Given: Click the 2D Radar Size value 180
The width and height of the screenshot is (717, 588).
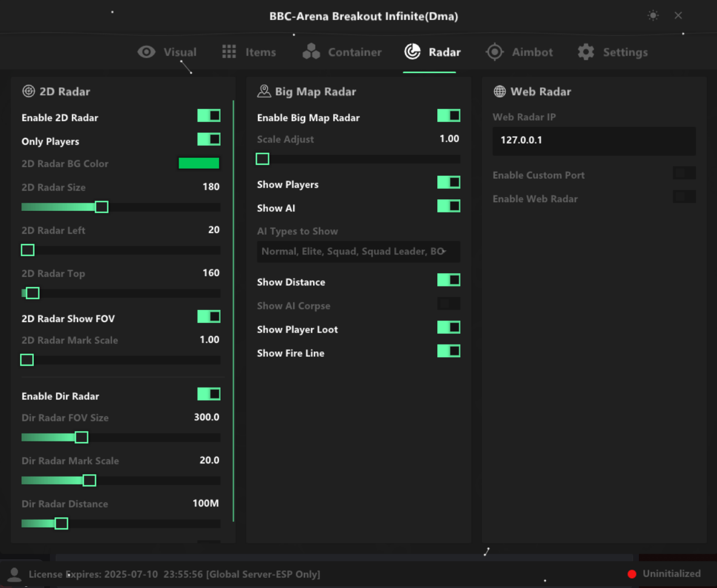Looking at the screenshot, I should [x=211, y=187].
